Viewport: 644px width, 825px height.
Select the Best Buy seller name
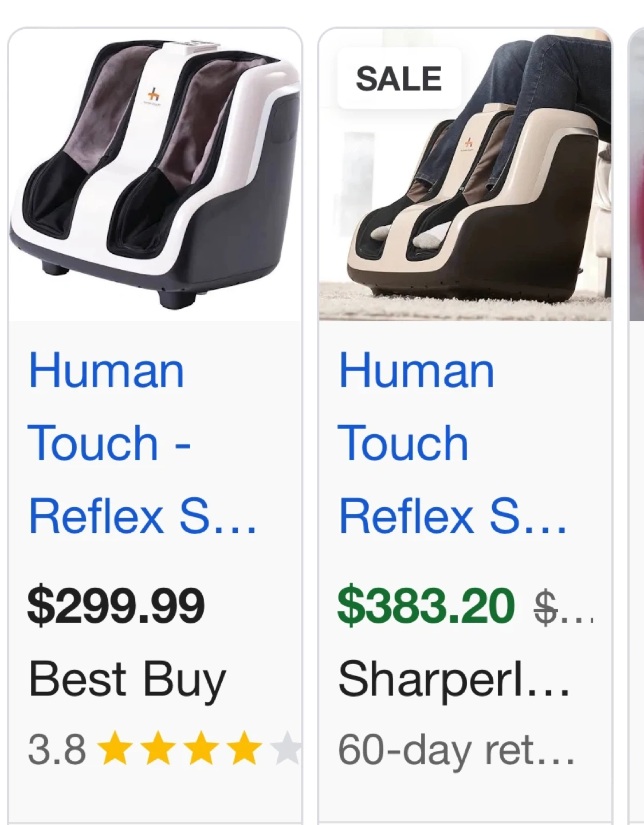(x=127, y=680)
